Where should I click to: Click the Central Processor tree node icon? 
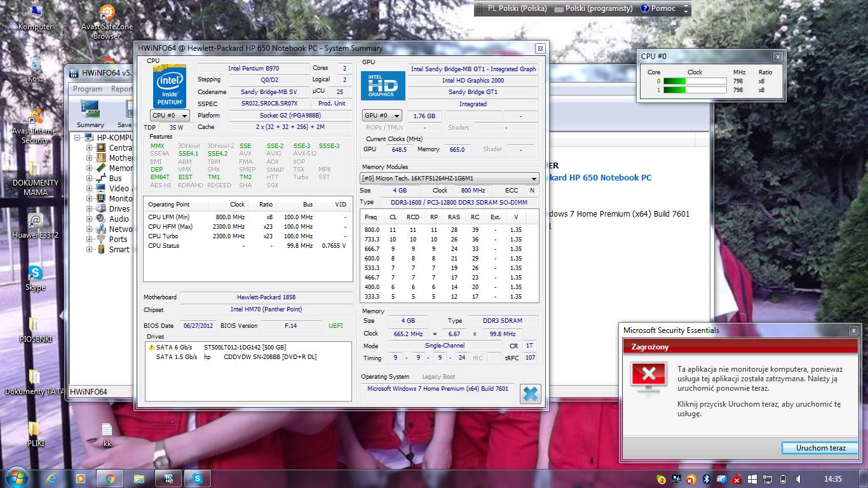[101, 147]
